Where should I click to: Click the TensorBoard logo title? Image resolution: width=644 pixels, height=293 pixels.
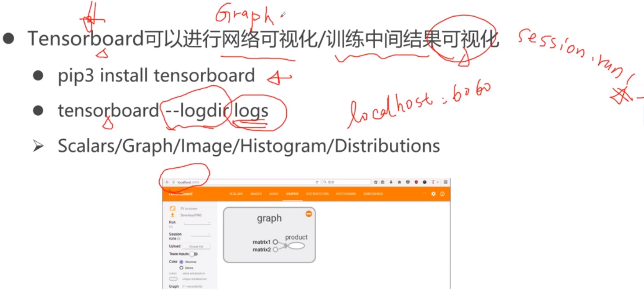[x=181, y=194]
